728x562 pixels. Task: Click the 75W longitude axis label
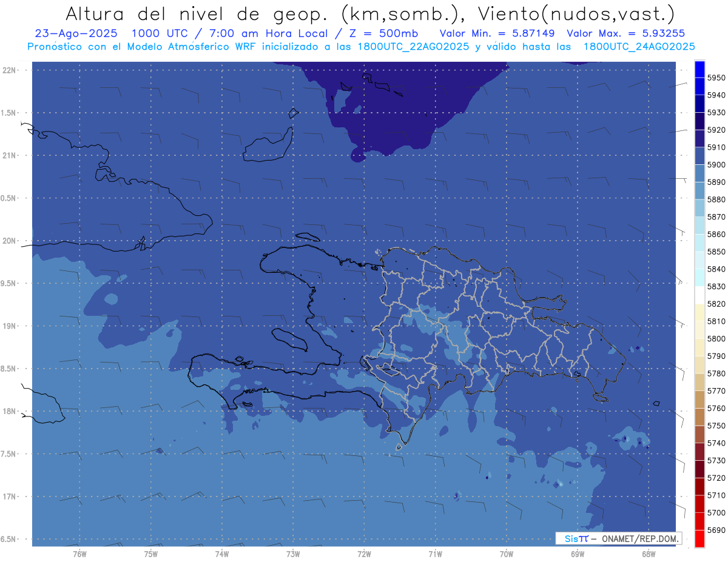pyautogui.click(x=151, y=554)
